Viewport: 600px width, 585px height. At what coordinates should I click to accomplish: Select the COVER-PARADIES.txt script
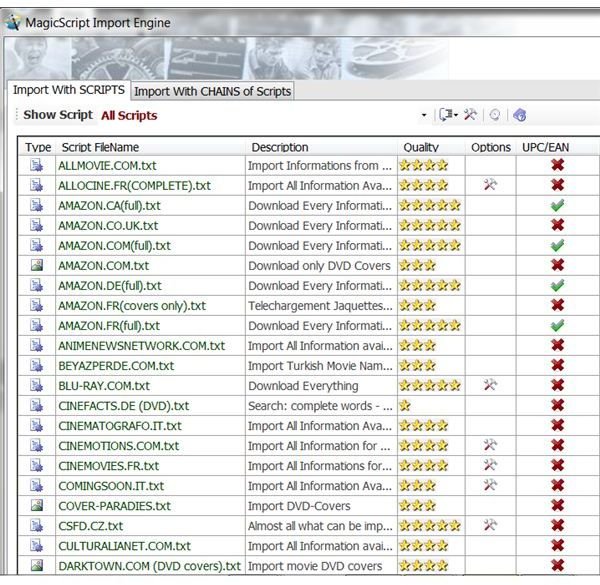[x=114, y=506]
